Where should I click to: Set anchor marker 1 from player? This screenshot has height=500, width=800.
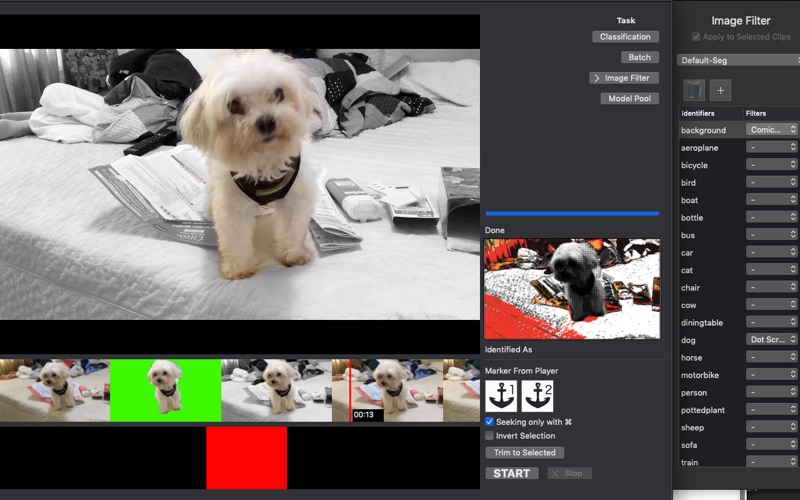(501, 396)
